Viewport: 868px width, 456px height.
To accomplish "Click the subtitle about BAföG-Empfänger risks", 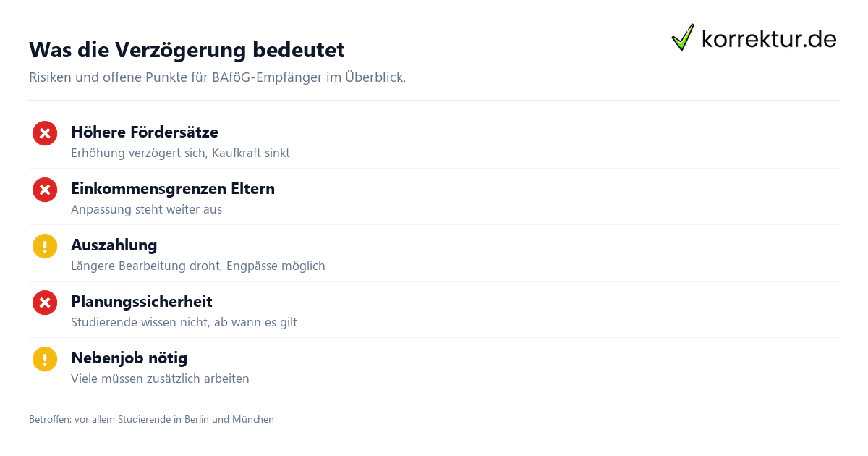I will 217,77.
